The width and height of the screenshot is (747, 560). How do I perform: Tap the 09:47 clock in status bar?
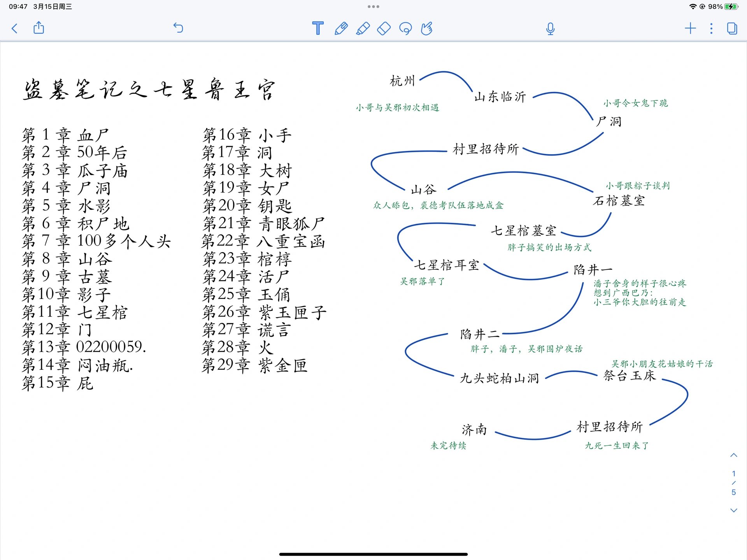click(18, 7)
